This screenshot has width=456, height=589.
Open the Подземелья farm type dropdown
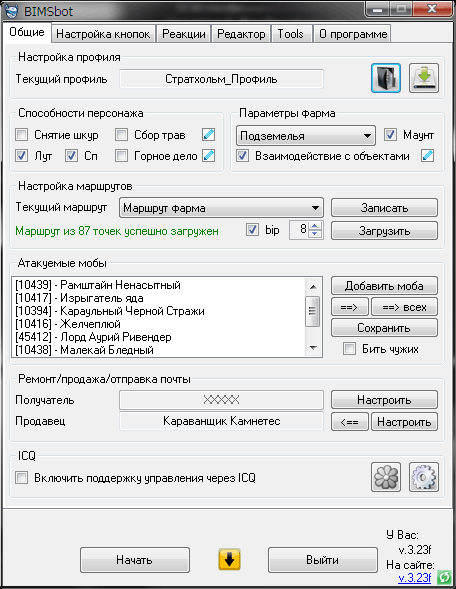(x=306, y=136)
